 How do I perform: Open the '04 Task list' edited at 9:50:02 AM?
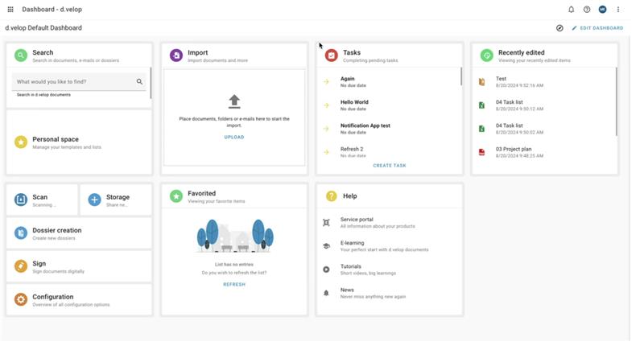coord(545,129)
